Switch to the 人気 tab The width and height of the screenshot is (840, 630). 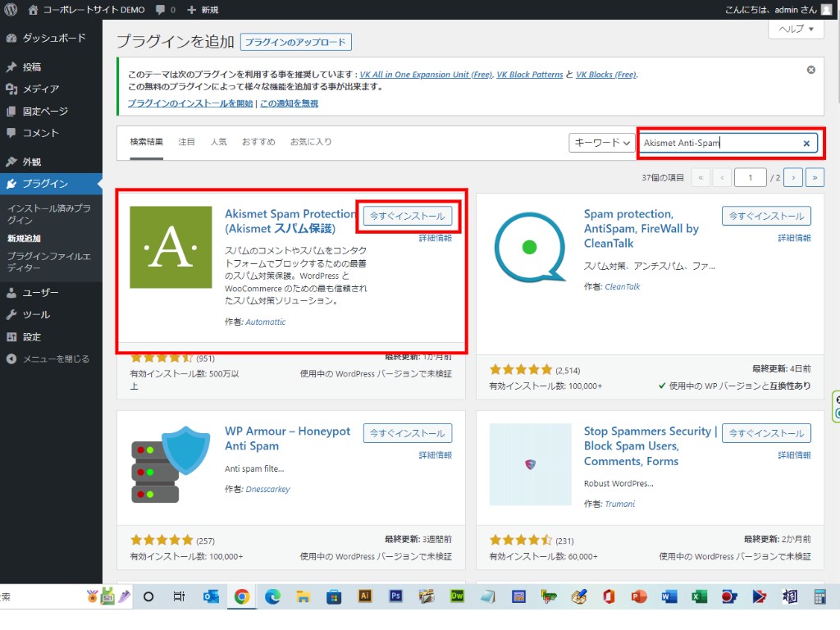tap(218, 142)
